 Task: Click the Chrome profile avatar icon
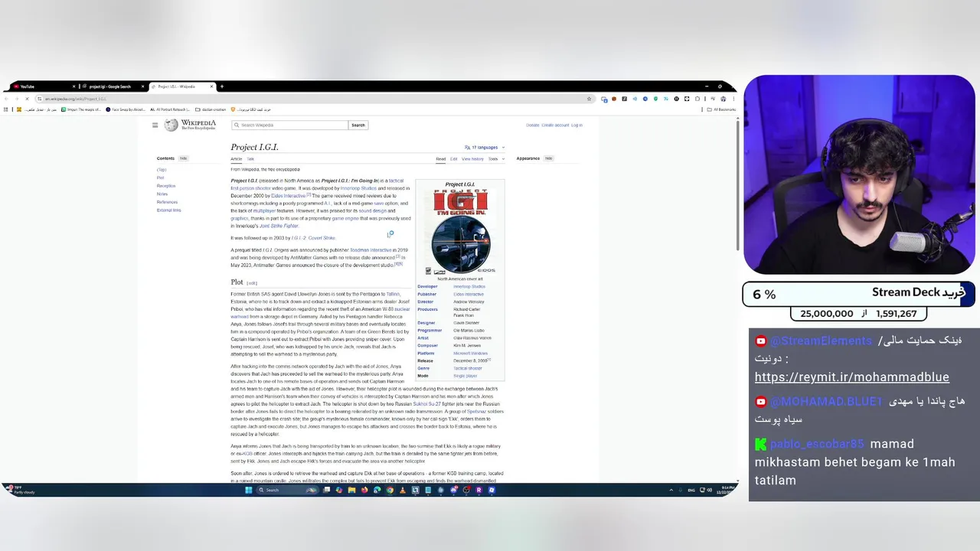tap(723, 99)
